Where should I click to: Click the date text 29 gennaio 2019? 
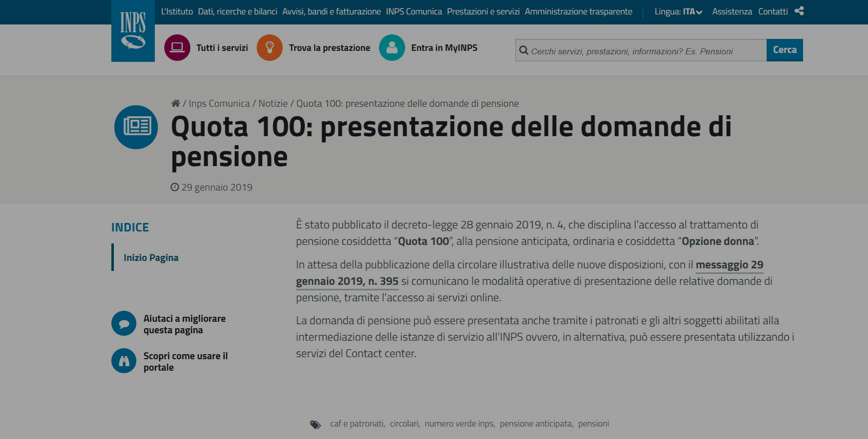(x=217, y=187)
